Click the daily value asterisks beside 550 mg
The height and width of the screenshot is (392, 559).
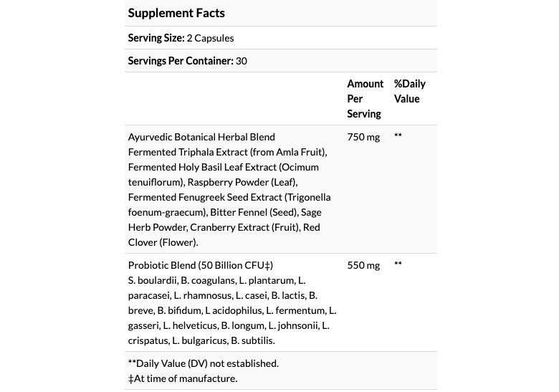point(398,265)
